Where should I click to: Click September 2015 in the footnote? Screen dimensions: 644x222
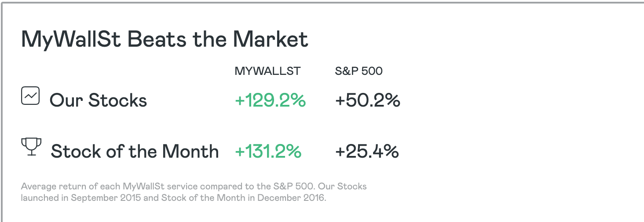pyautogui.click(x=106, y=198)
